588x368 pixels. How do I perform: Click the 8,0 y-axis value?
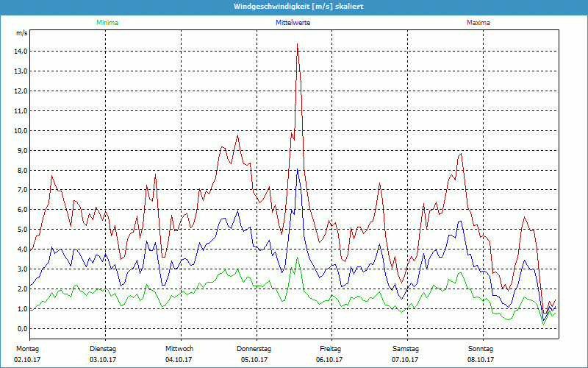(x=23, y=170)
